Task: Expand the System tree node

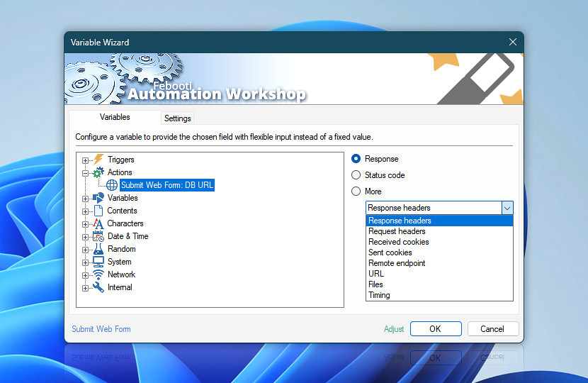Action: (x=85, y=262)
